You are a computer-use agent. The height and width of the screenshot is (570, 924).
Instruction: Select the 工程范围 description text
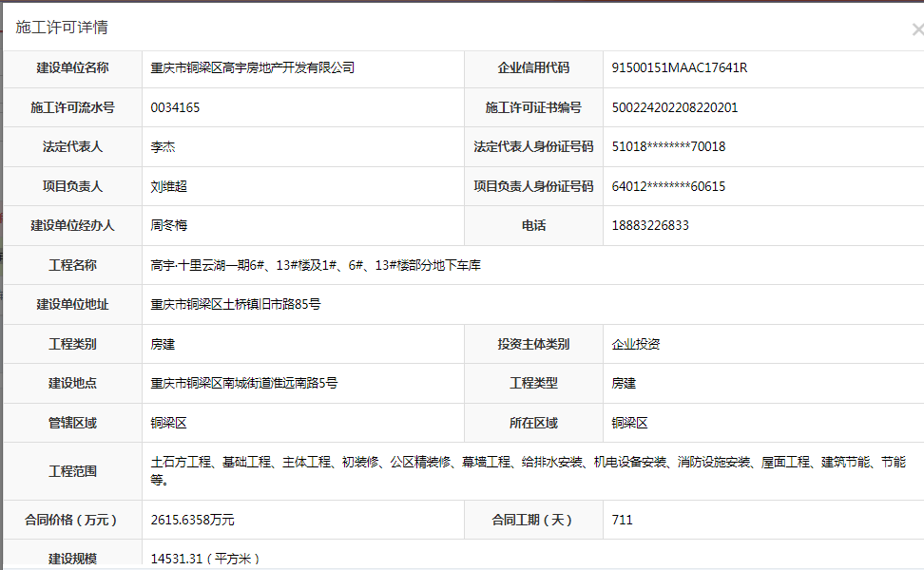(528, 463)
